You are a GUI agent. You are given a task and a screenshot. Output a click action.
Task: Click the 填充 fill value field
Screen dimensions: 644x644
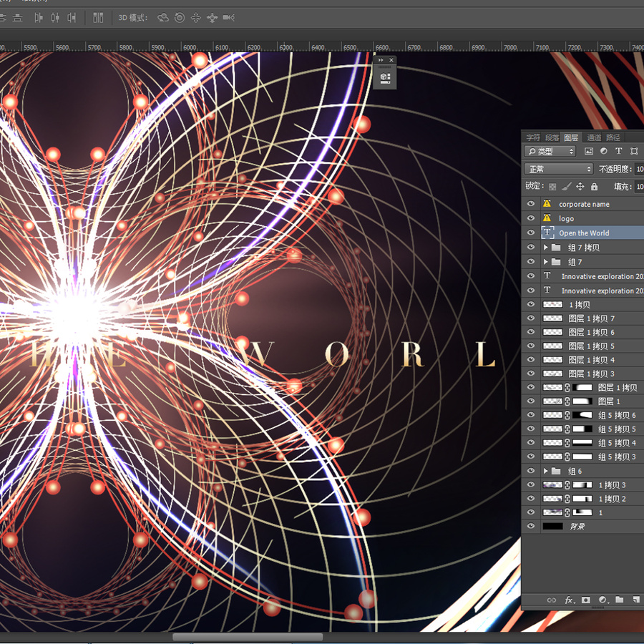(x=640, y=187)
